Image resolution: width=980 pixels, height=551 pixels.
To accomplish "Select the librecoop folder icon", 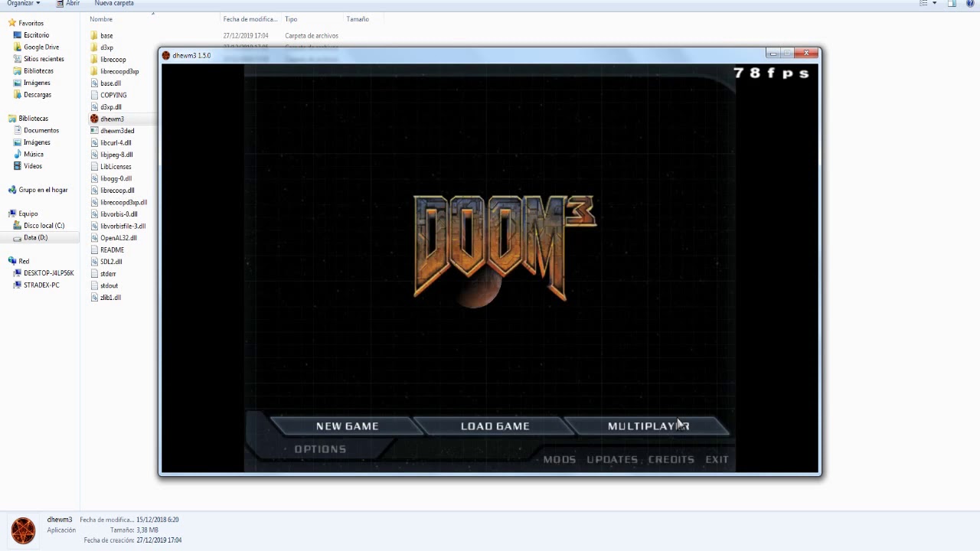I will click(x=94, y=60).
